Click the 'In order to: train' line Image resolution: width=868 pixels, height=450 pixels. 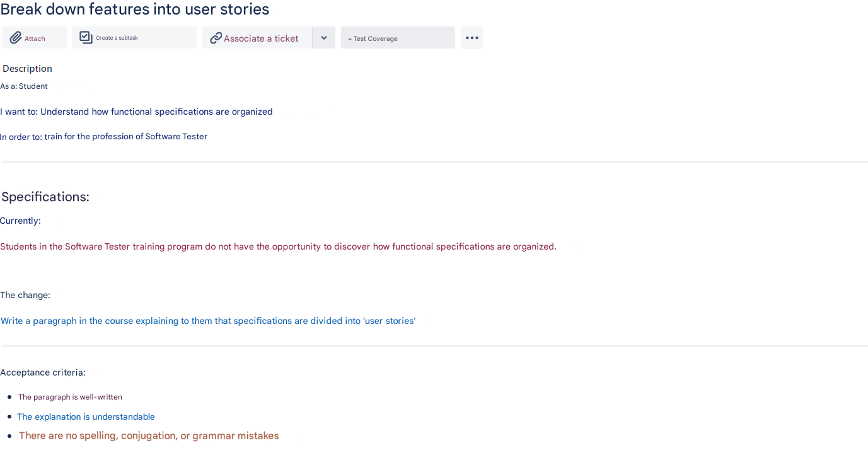click(x=103, y=137)
